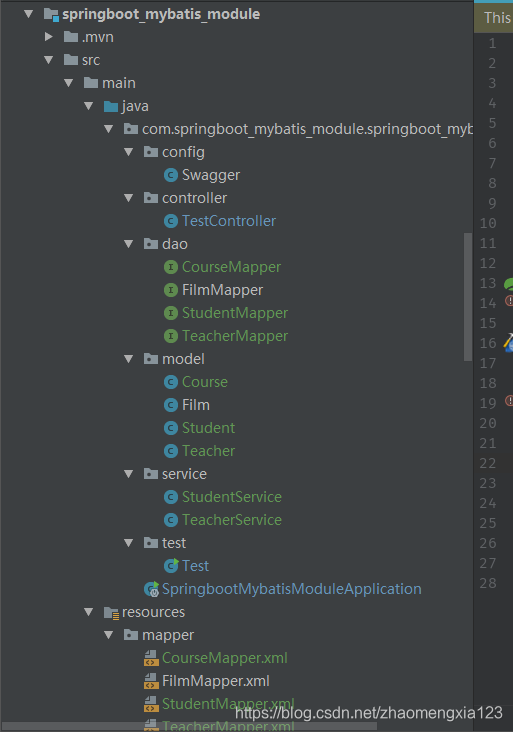Viewport: 513px width, 732px height.
Task: Click the main folder icon
Action: (91, 83)
